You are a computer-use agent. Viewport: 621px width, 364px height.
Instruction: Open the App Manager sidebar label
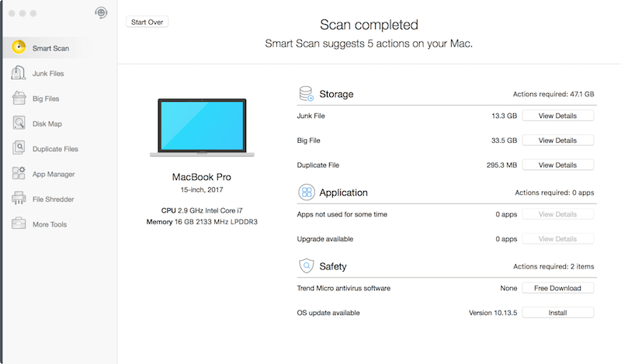(x=54, y=174)
